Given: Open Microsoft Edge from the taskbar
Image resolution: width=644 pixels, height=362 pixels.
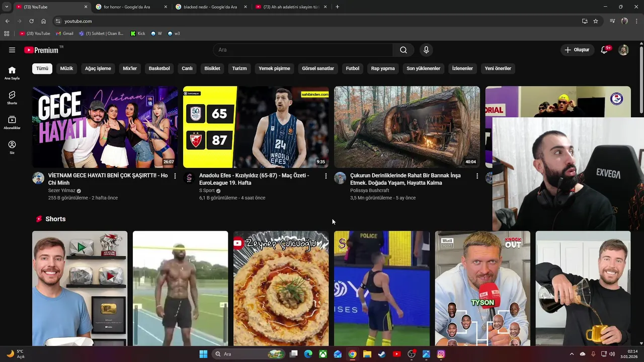Looking at the screenshot, I should [308, 354].
